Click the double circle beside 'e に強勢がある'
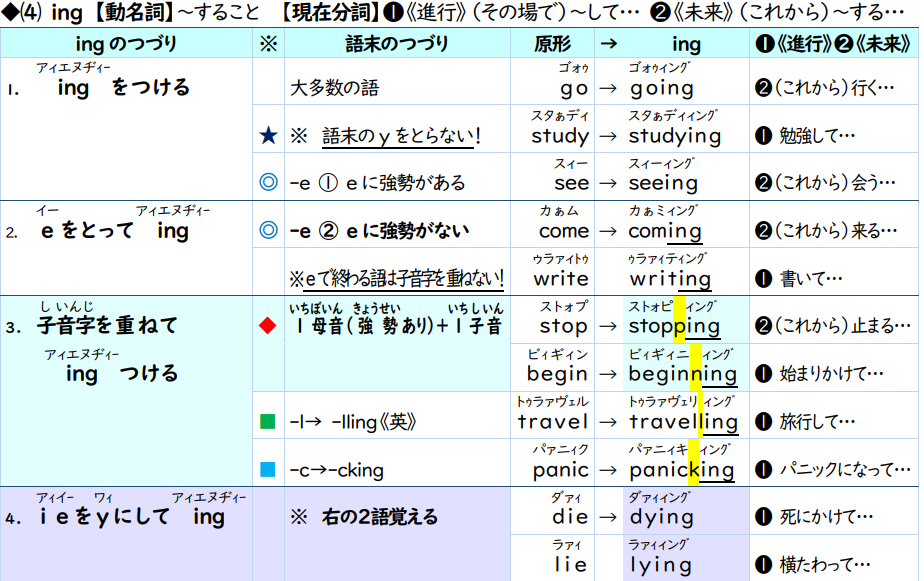The image size is (924, 581). [x=267, y=183]
